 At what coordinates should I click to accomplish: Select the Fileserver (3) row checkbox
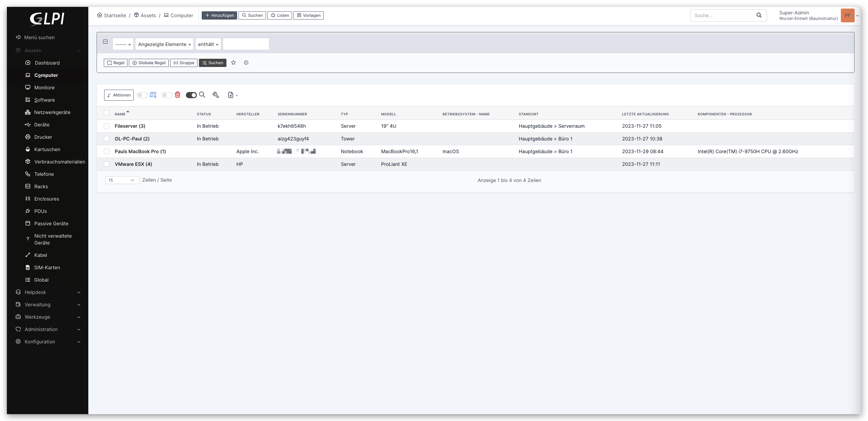107,126
